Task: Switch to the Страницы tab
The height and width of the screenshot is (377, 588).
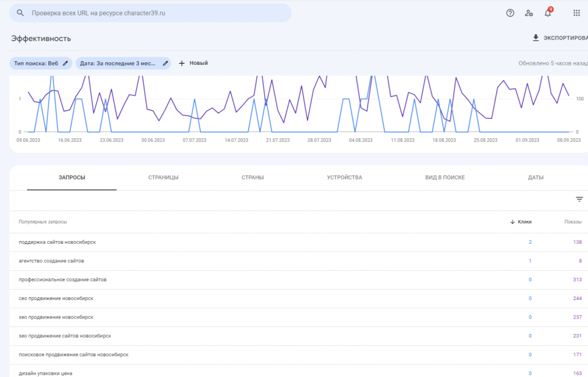Action: tap(163, 177)
